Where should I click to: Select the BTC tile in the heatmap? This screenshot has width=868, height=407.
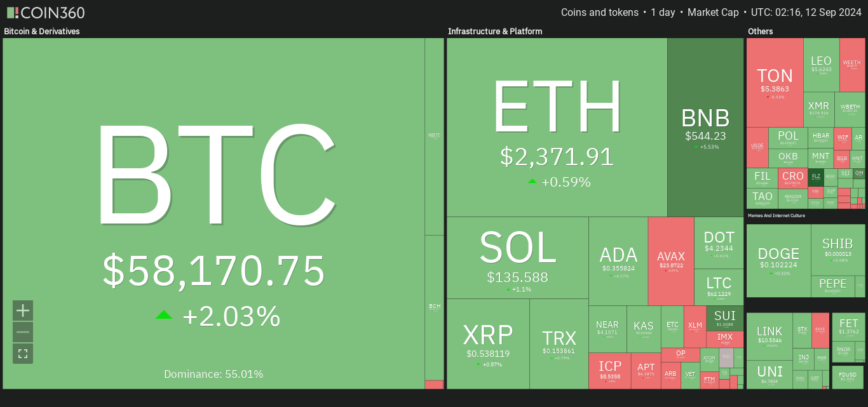pos(214,213)
